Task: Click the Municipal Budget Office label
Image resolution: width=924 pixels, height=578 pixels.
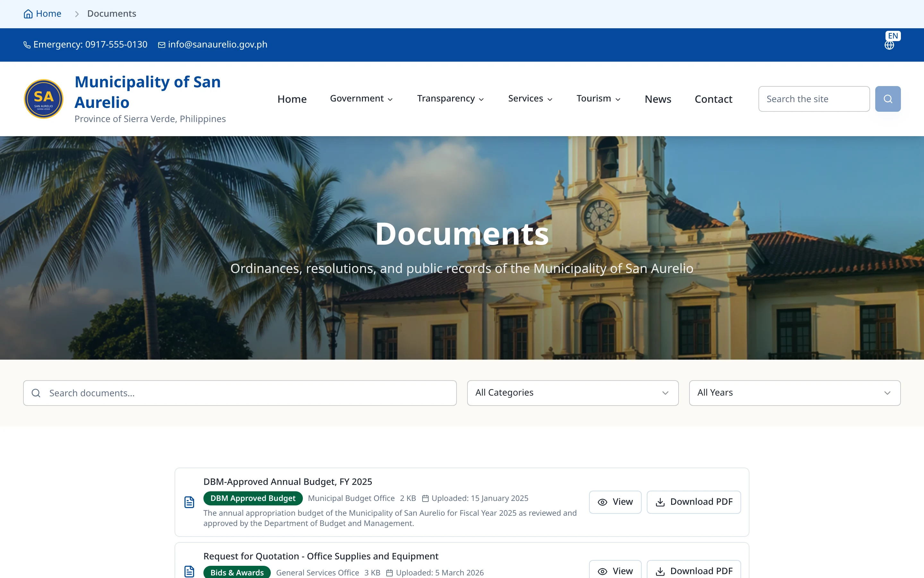Action: 351,498
